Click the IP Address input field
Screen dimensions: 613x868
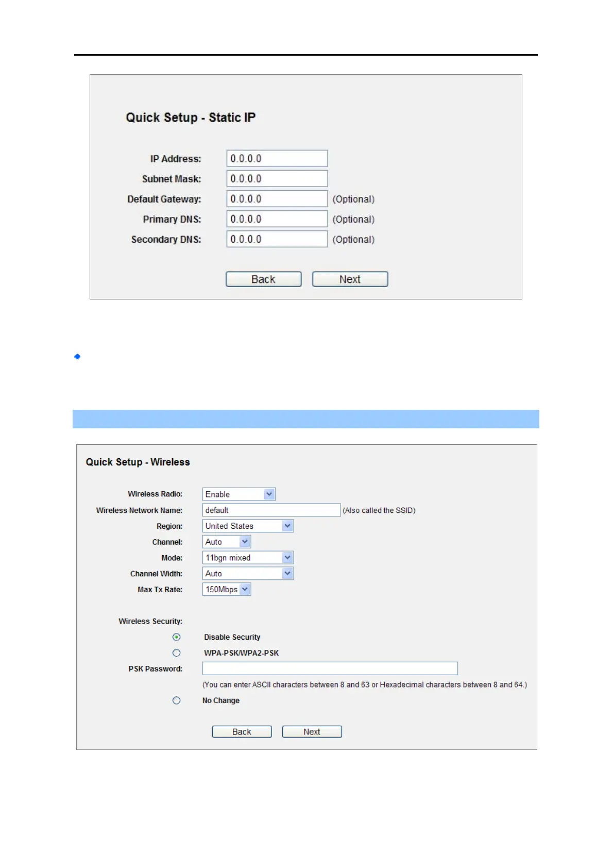277,158
